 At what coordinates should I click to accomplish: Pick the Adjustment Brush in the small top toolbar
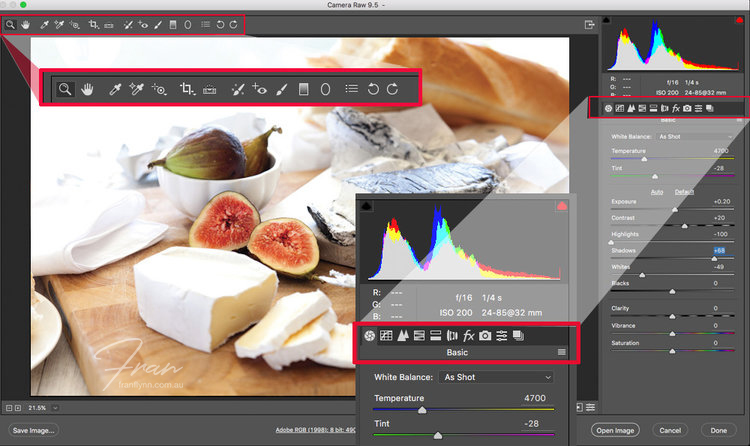pos(158,24)
